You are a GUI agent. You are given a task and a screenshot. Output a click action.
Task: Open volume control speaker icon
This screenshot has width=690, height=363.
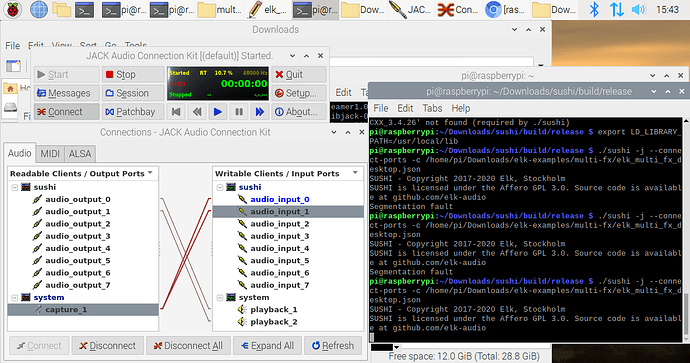point(638,9)
